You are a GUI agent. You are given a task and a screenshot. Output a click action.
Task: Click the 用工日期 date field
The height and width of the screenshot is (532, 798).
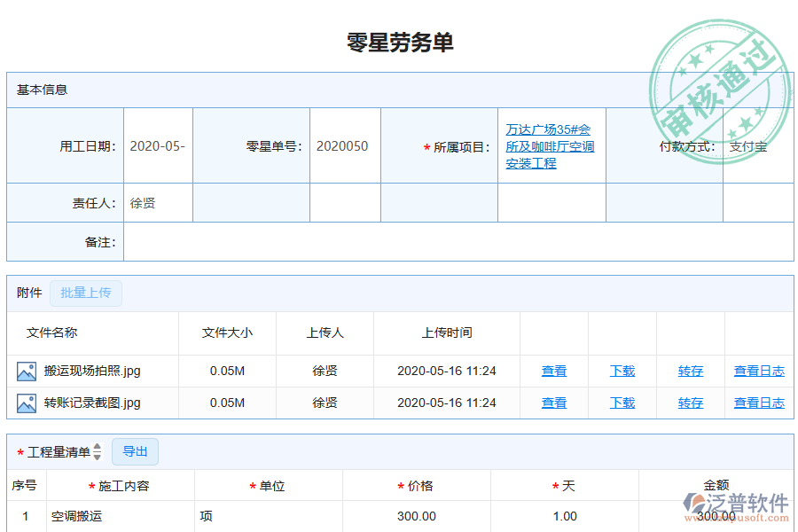tap(157, 145)
